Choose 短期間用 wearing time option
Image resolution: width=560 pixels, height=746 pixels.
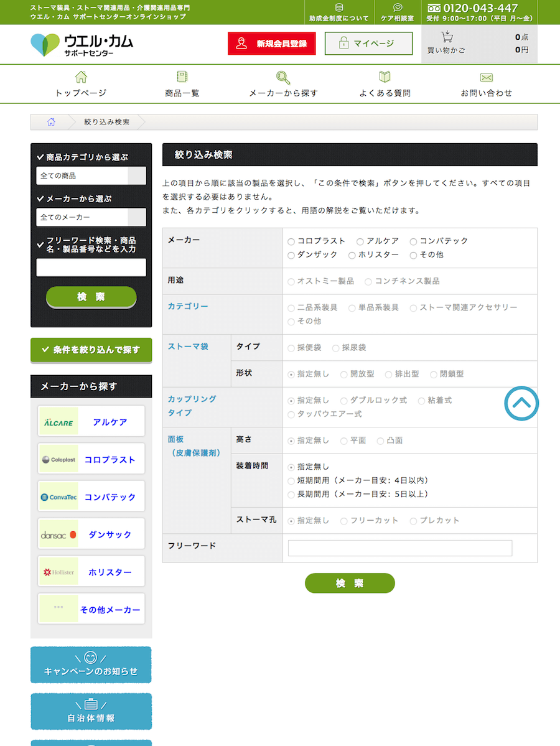[x=291, y=481]
